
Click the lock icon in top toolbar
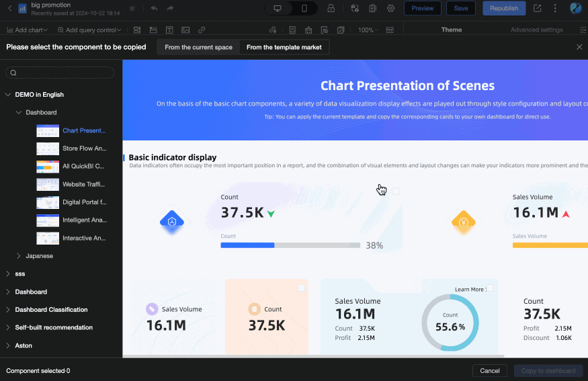pos(331,8)
